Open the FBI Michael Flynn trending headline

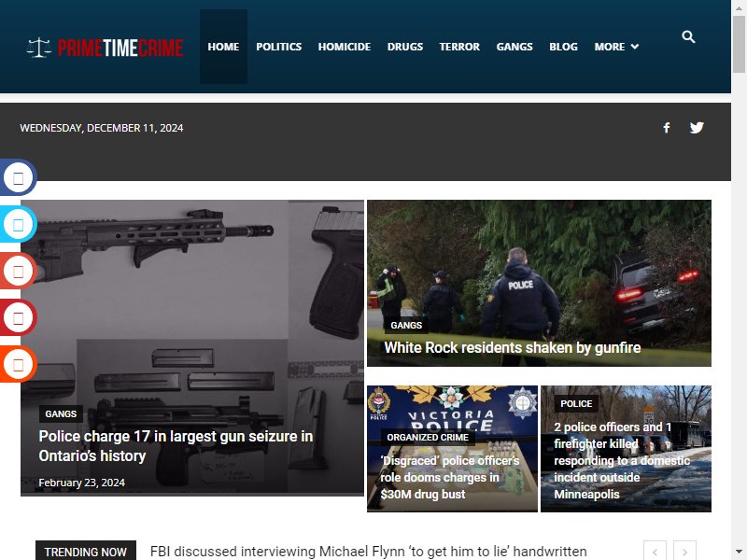368,552
